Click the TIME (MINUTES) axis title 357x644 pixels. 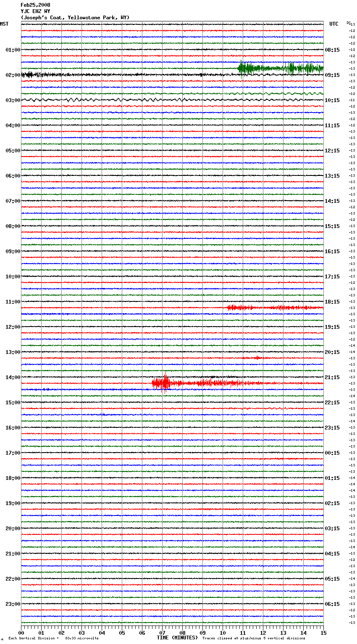point(177,638)
